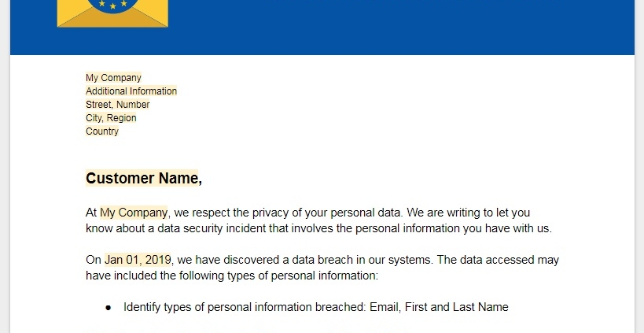Select highlighted 'My Company' in first paragraph

[x=134, y=213]
